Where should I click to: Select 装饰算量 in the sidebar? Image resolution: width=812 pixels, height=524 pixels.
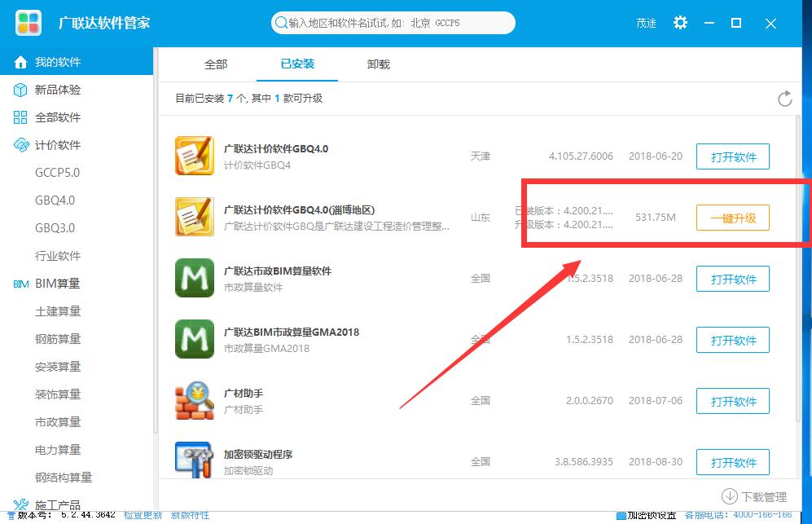[58, 394]
